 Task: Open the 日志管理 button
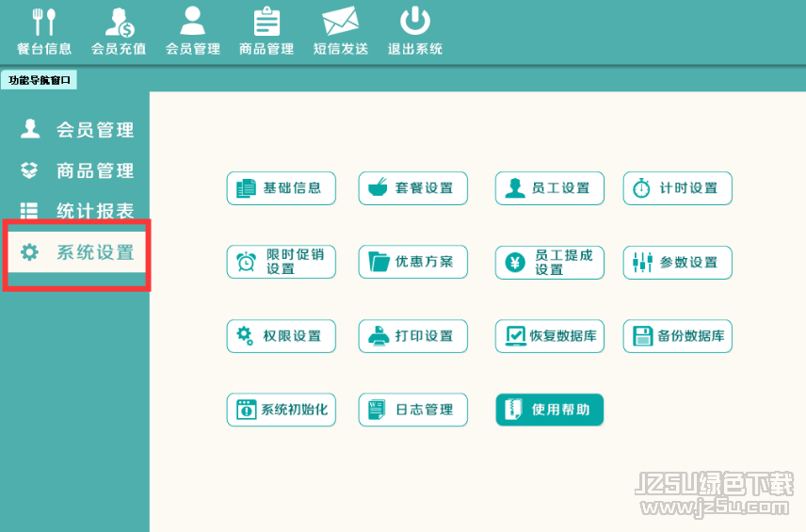(x=412, y=410)
